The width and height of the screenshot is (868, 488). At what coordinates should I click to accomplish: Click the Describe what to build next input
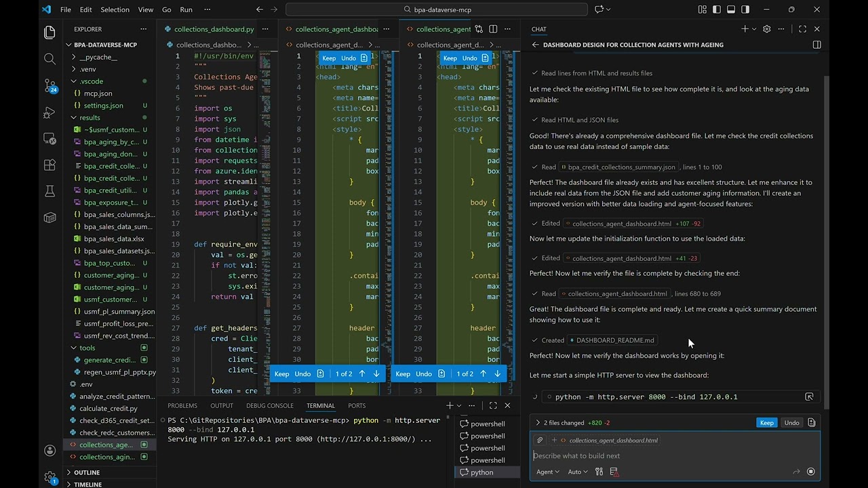(x=675, y=456)
